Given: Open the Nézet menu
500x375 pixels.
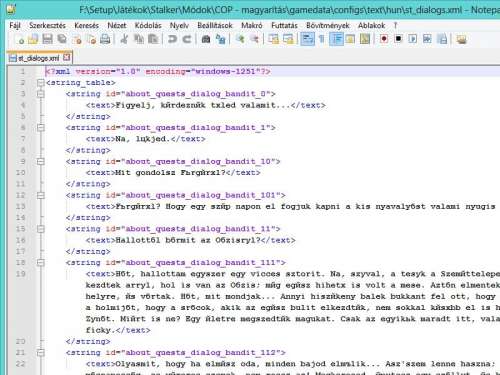Looking at the screenshot, I should coord(117,25).
